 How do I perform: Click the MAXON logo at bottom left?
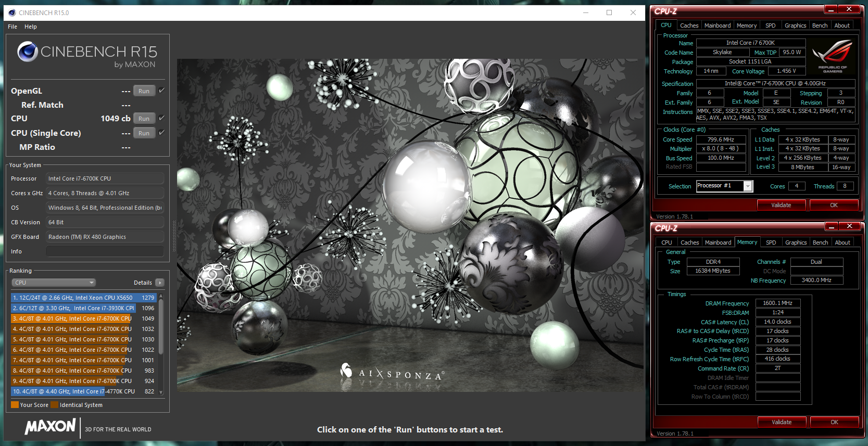click(x=51, y=427)
